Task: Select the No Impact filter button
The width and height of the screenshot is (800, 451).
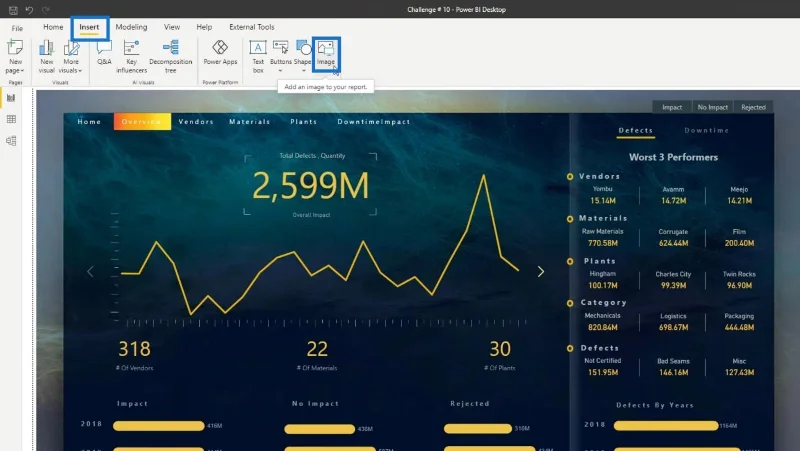Action: point(712,107)
